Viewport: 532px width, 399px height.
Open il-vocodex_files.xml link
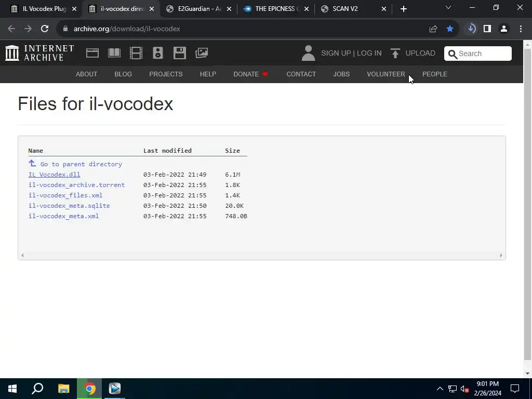coord(65,195)
